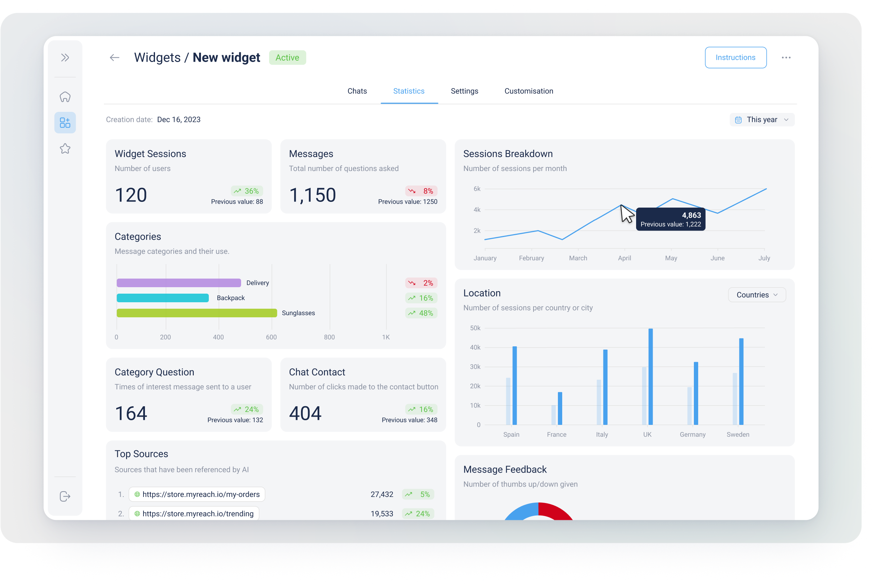Image resolution: width=879 pixels, height=588 pixels.
Task: Click the logout icon at sidebar bottom
Action: [x=65, y=496]
